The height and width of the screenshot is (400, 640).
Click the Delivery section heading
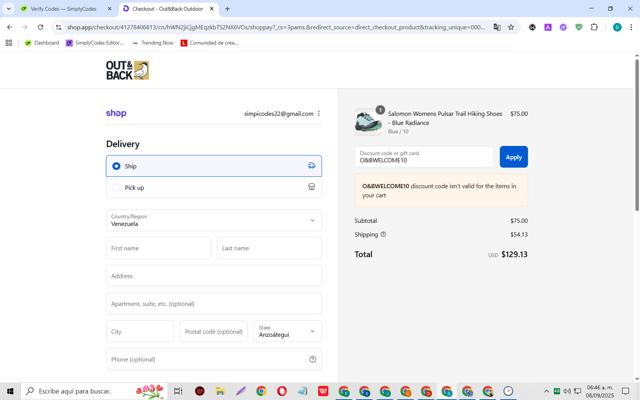(x=123, y=144)
